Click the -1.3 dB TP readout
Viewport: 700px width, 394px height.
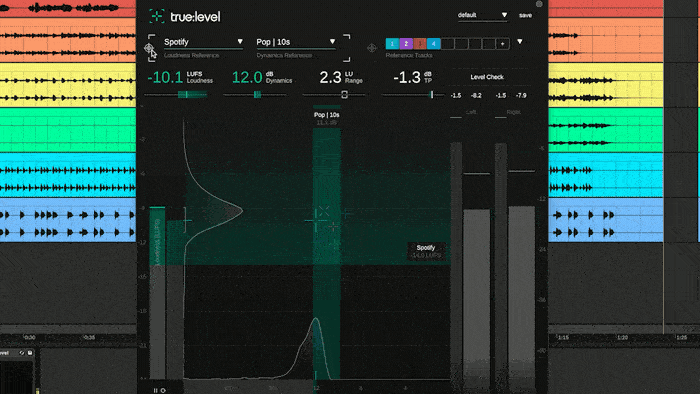coord(412,77)
